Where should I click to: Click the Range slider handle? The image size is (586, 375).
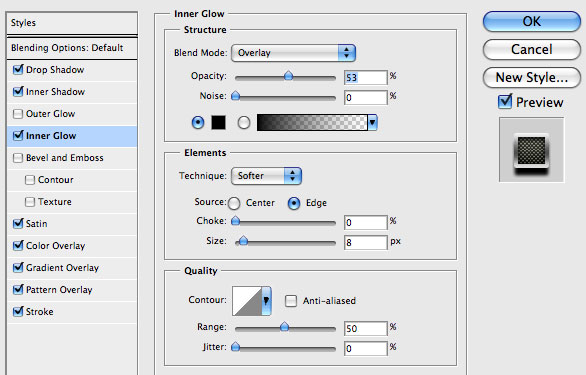tap(284, 326)
